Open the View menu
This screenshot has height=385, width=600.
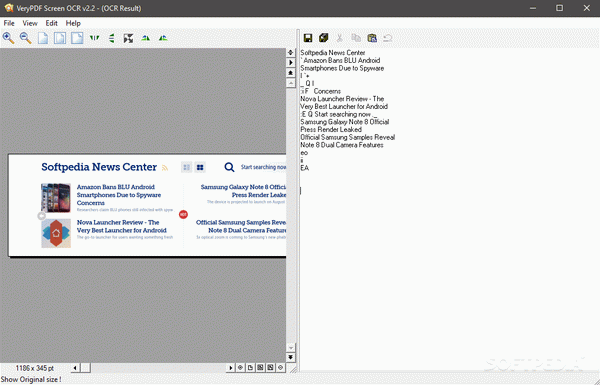tap(30, 23)
